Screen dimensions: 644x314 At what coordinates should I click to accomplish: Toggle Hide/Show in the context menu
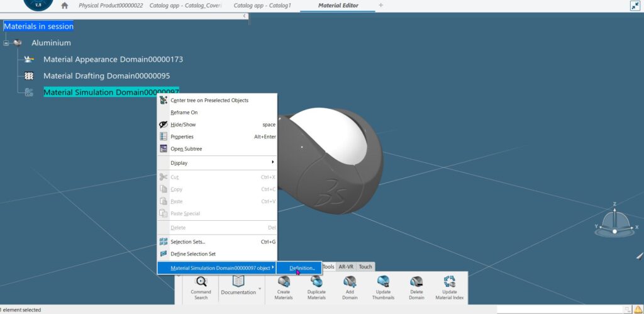(183, 125)
